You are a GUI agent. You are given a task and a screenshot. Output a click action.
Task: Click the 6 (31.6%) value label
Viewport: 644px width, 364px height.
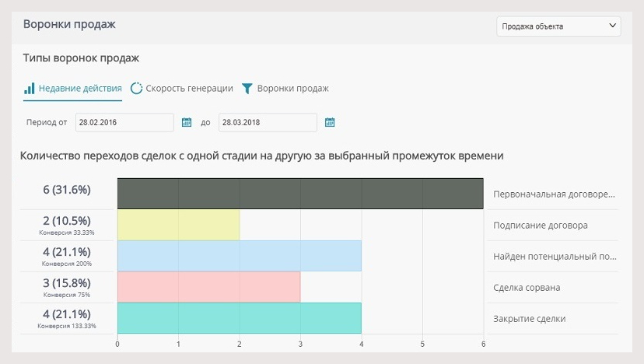click(x=67, y=189)
